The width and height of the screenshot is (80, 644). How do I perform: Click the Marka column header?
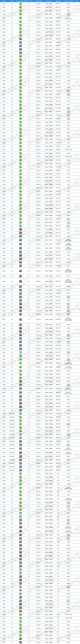[4, 1]
